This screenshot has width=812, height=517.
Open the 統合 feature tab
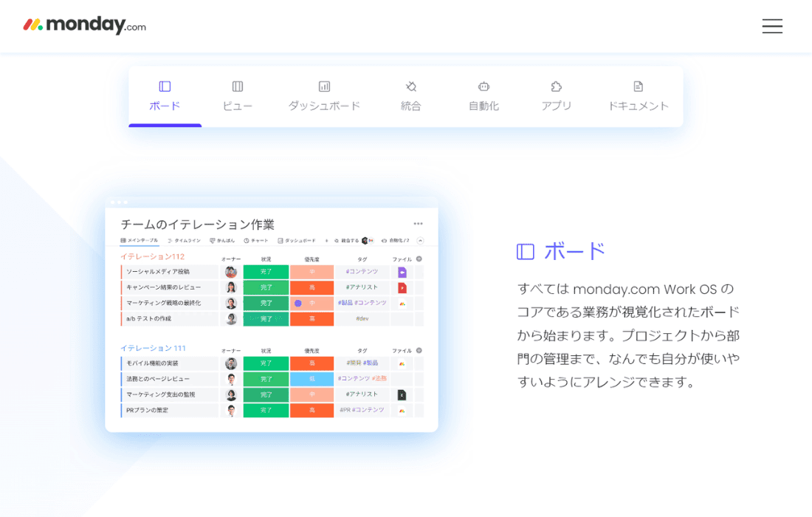pos(410,96)
